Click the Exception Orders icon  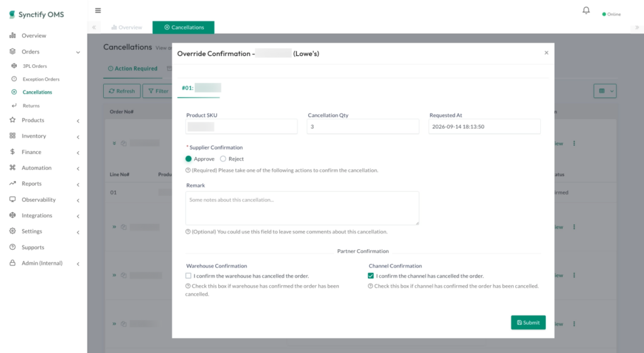pyautogui.click(x=14, y=79)
